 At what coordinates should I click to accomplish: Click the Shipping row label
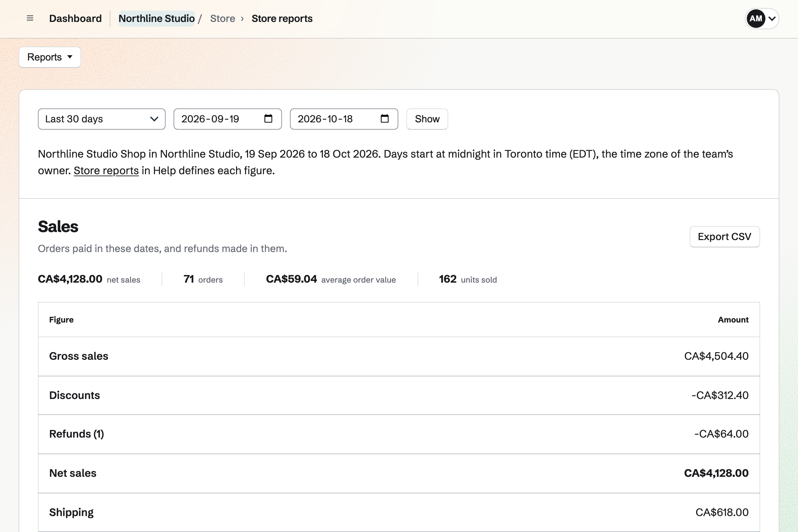[71, 512]
